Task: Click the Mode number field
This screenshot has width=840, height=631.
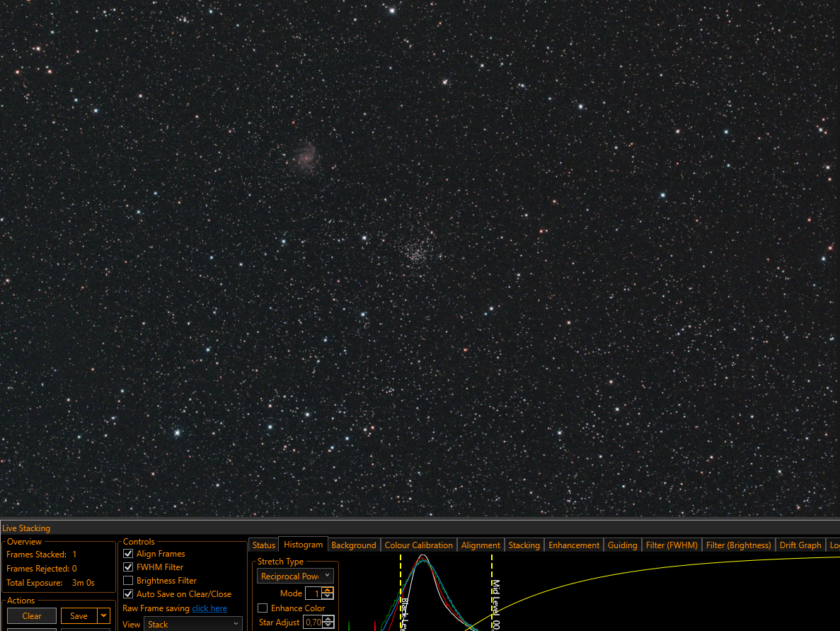Action: [x=313, y=593]
